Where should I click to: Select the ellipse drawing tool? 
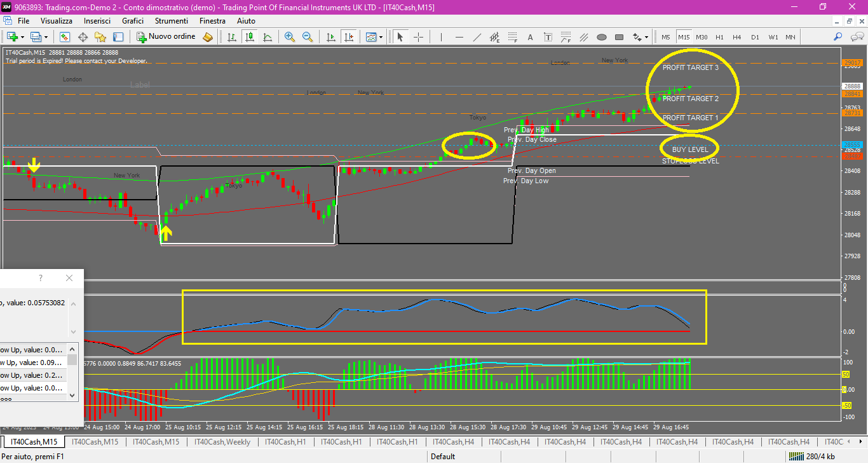(x=601, y=37)
